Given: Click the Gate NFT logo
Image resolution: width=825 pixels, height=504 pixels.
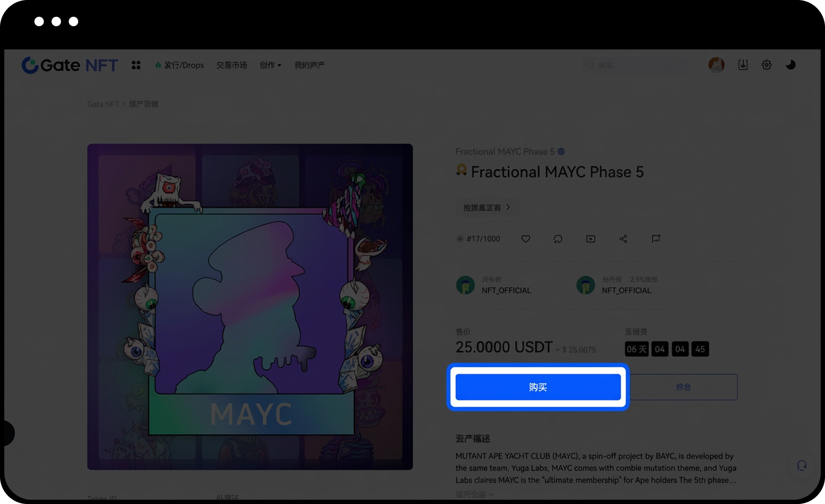Looking at the screenshot, I should coord(70,65).
